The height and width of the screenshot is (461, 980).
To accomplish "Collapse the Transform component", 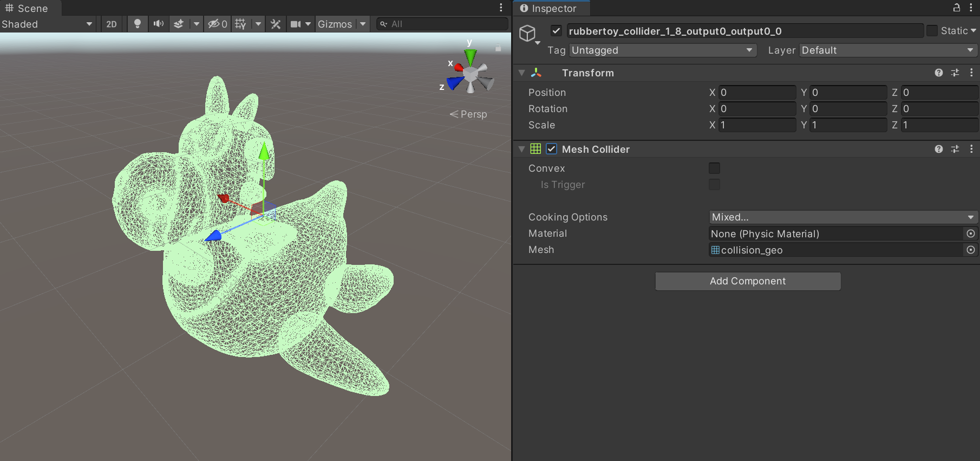I will tap(522, 73).
